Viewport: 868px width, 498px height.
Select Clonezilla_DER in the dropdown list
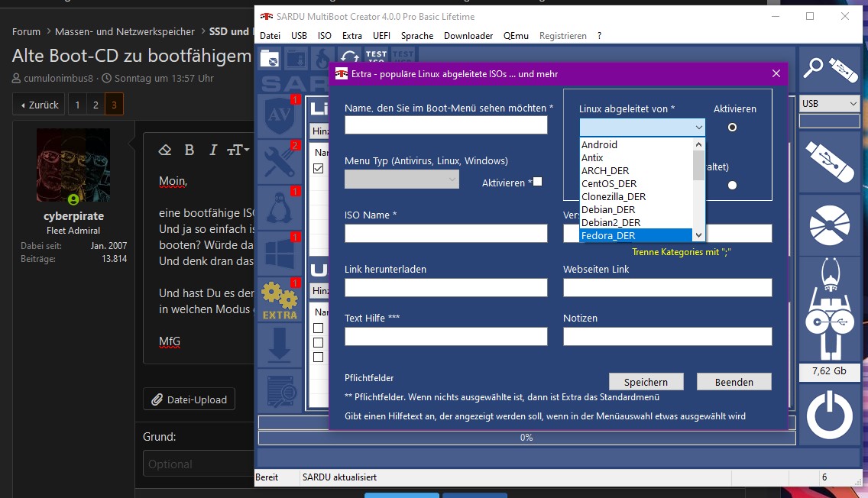click(x=636, y=196)
